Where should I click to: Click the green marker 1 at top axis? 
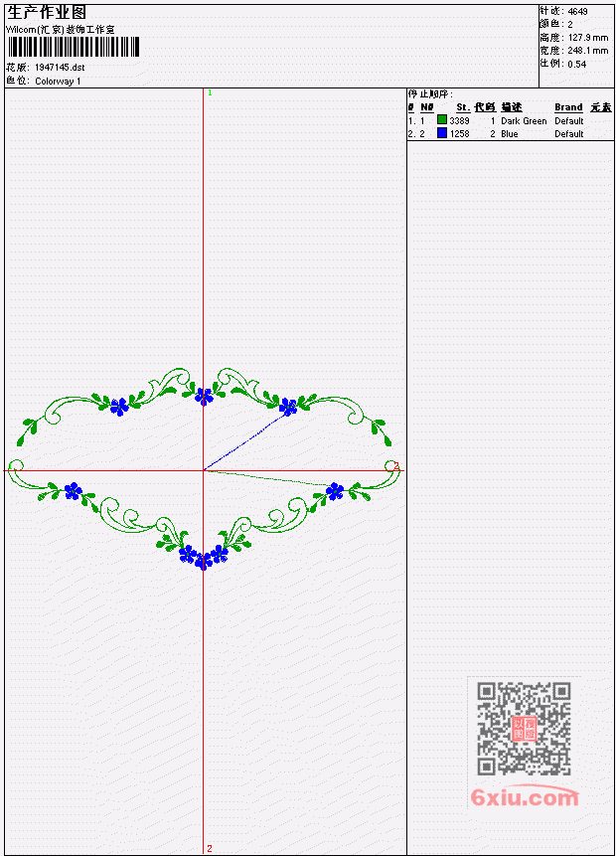(210, 92)
